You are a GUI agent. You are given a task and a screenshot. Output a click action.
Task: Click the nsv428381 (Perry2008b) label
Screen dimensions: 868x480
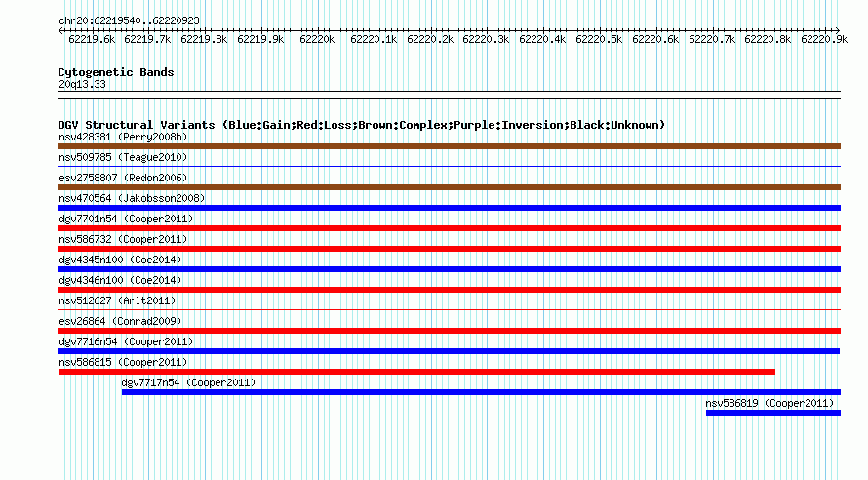(x=123, y=137)
